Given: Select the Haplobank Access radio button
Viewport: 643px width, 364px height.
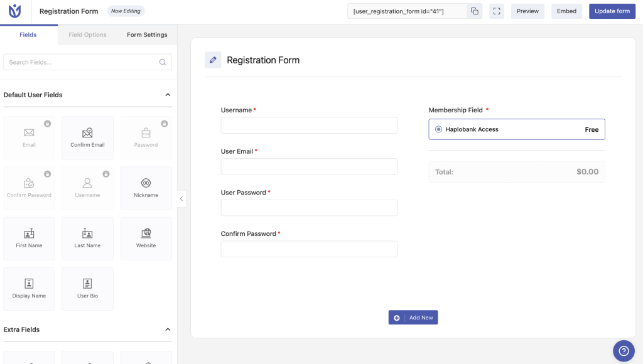Looking at the screenshot, I should click(438, 129).
